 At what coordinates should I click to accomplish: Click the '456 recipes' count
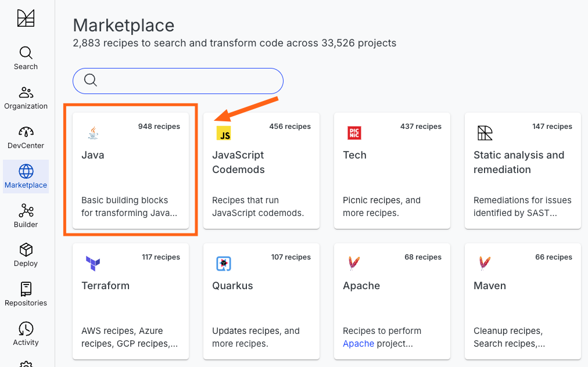(x=290, y=127)
